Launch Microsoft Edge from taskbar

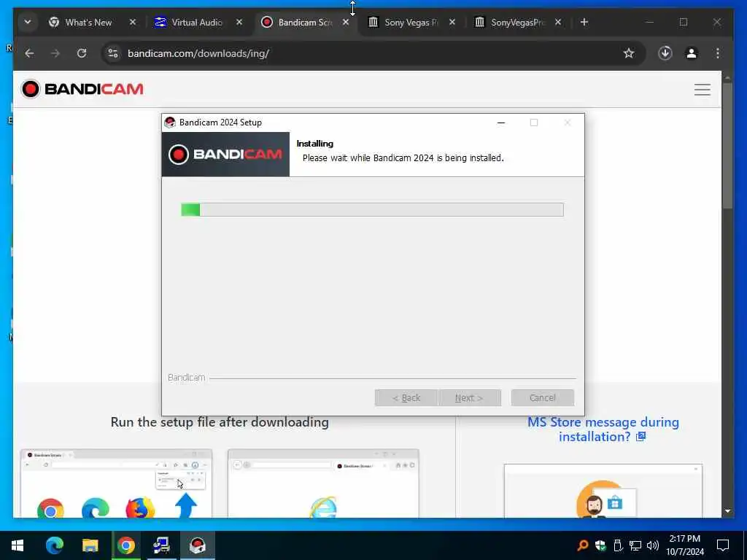click(54, 545)
